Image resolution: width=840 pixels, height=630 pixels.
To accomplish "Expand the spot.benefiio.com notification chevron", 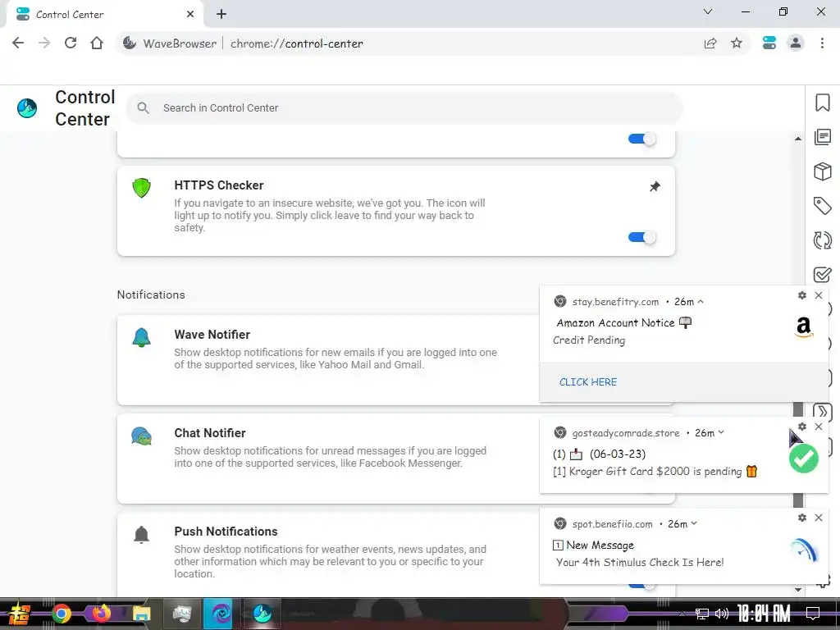I will coord(694,523).
